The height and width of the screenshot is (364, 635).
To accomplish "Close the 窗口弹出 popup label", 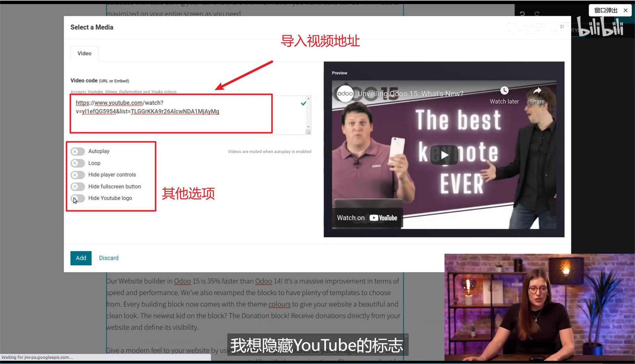I will (625, 10).
